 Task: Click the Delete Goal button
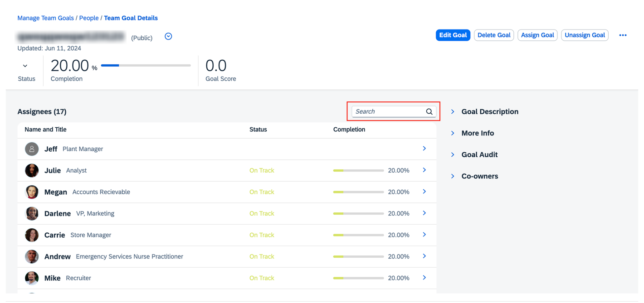494,35
